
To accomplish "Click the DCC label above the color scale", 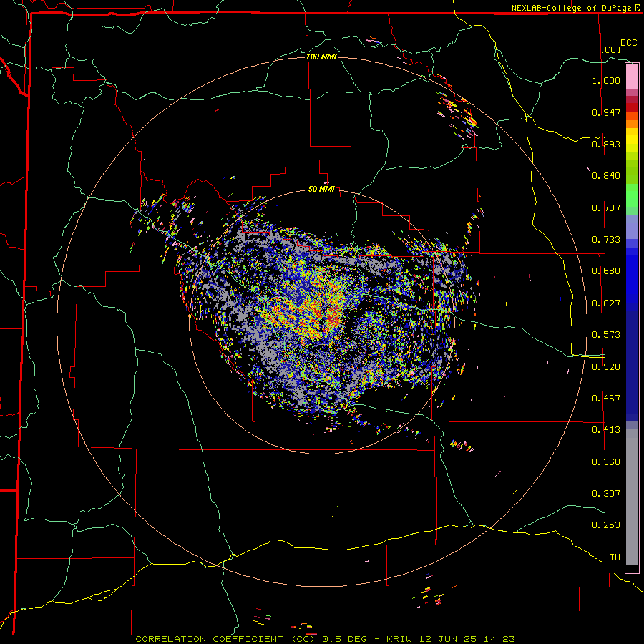I will [628, 43].
